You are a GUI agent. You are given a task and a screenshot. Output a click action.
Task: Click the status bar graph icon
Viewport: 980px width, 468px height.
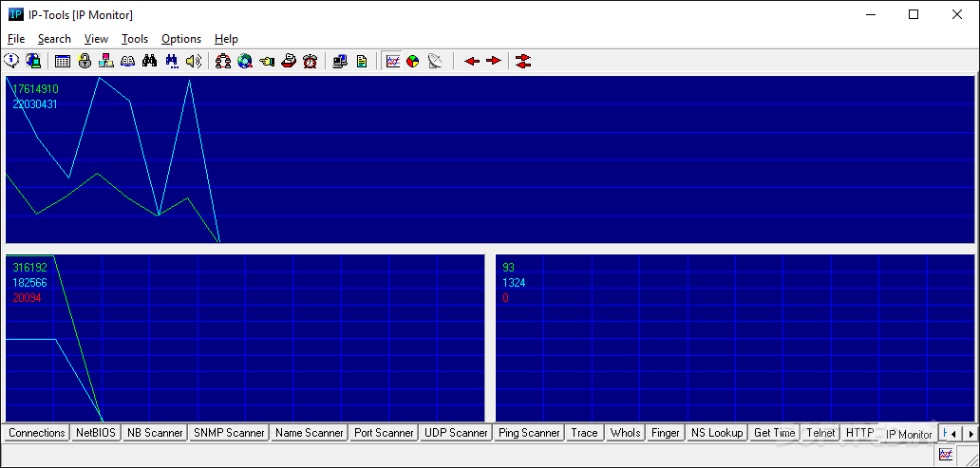[946, 455]
